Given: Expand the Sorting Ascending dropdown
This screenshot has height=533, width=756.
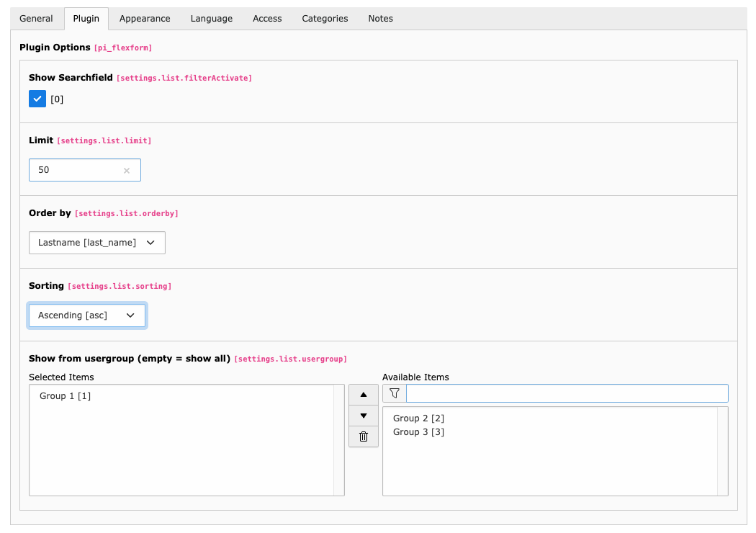Looking at the screenshot, I should coord(86,315).
